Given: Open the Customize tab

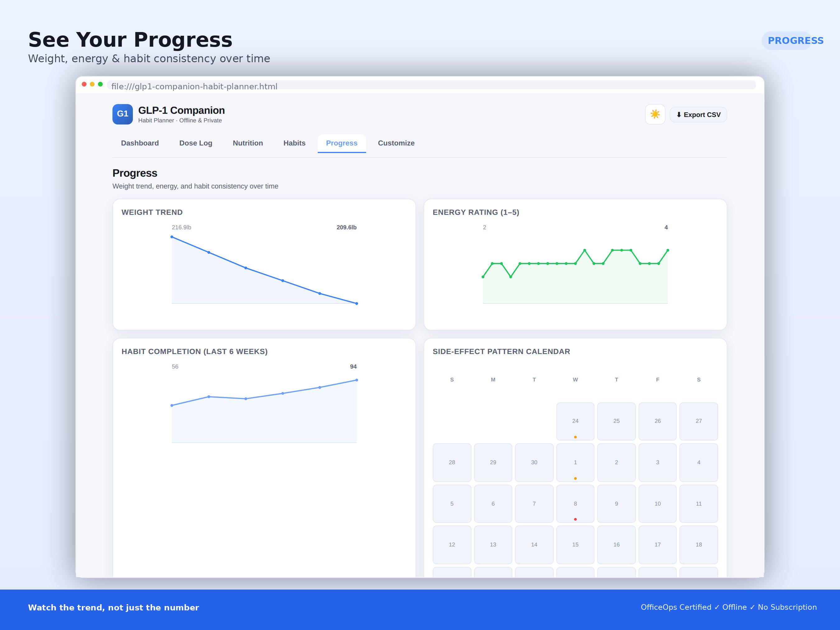Looking at the screenshot, I should point(396,143).
